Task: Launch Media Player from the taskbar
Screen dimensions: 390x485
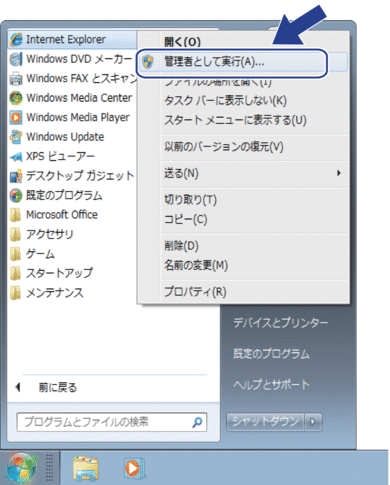Action: click(x=134, y=468)
